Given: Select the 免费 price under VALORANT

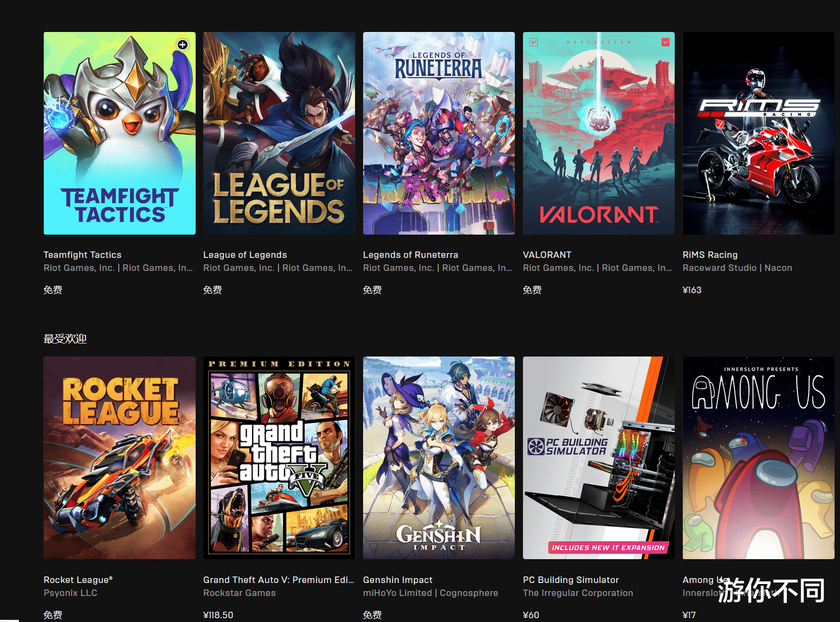Looking at the screenshot, I should tap(532, 290).
